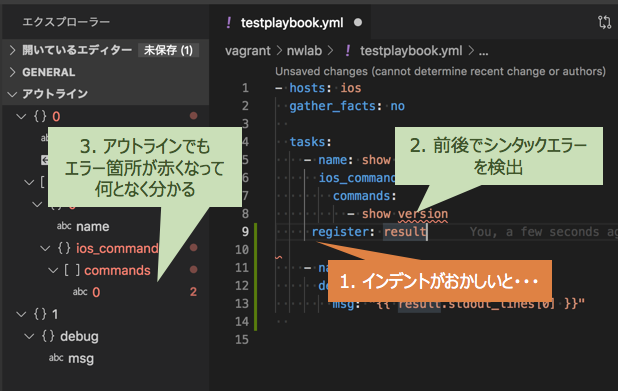Click gather_facts on line 2
The height and width of the screenshot is (391, 618).
coord(333,106)
